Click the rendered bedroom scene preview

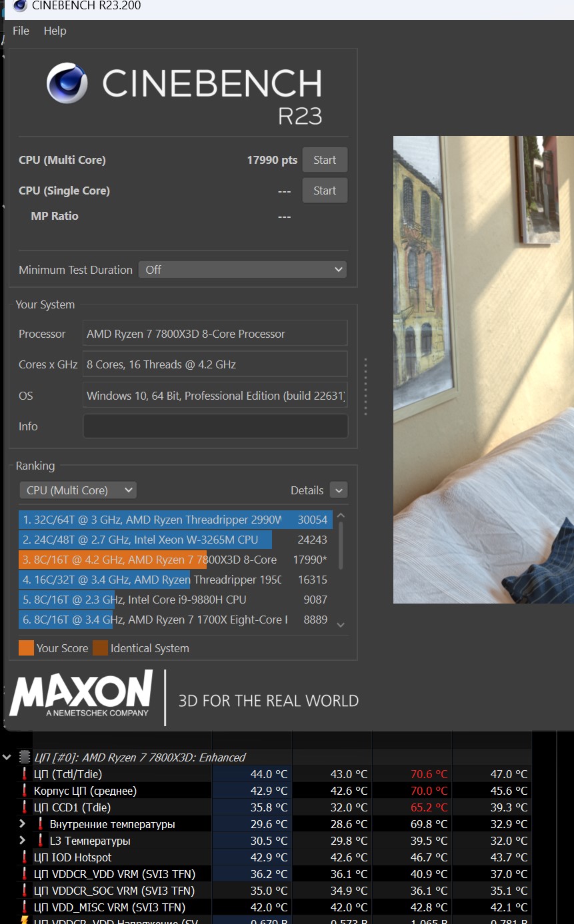[483, 370]
